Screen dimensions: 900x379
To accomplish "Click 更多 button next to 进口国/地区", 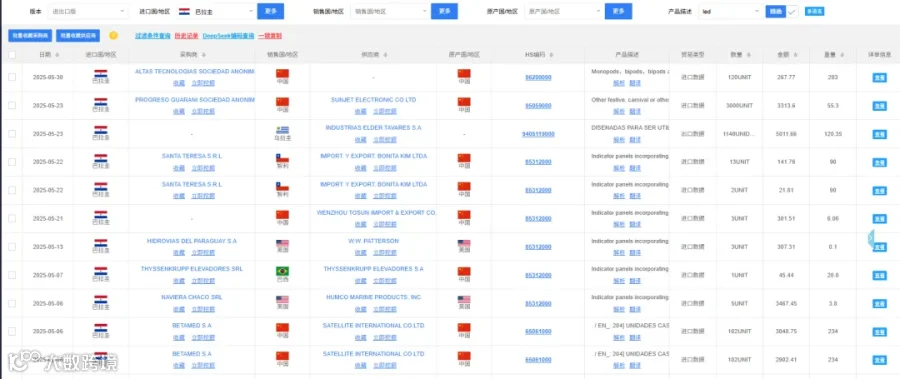I will pos(270,11).
